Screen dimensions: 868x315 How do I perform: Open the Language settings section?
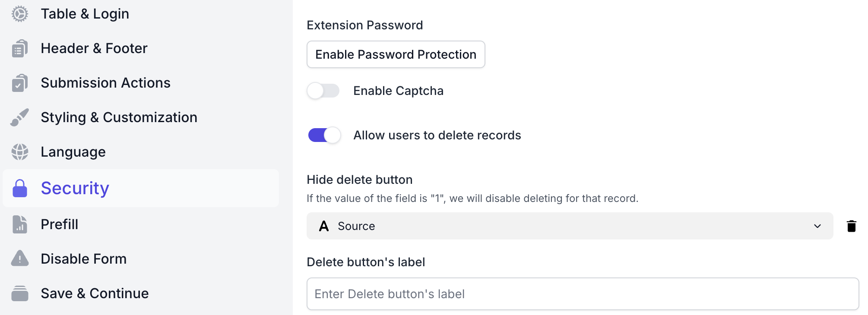(73, 152)
